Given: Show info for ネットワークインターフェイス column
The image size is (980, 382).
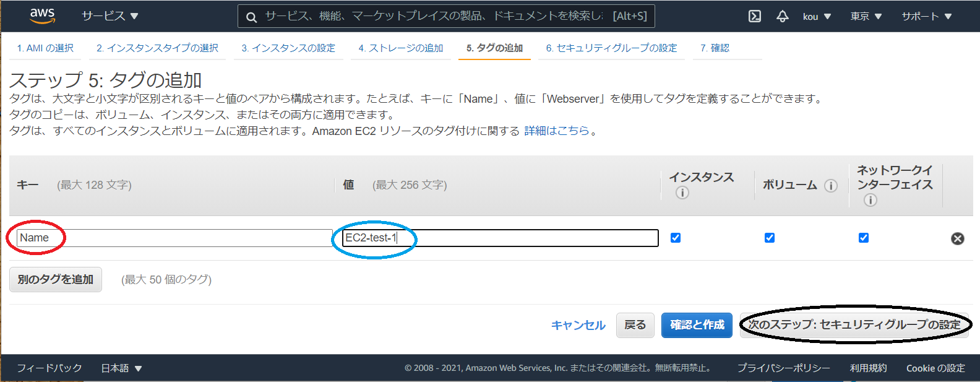Looking at the screenshot, I should click(x=870, y=200).
